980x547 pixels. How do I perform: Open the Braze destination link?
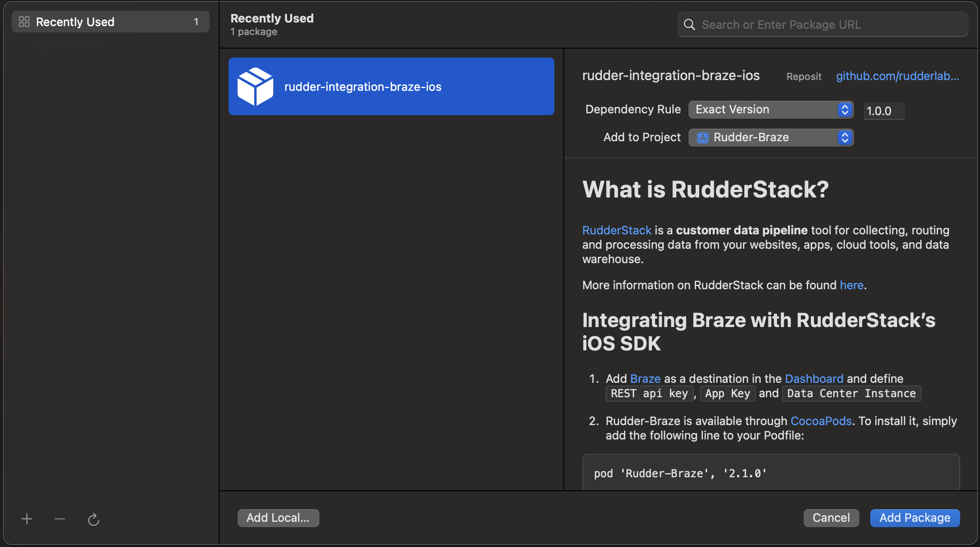coord(645,379)
